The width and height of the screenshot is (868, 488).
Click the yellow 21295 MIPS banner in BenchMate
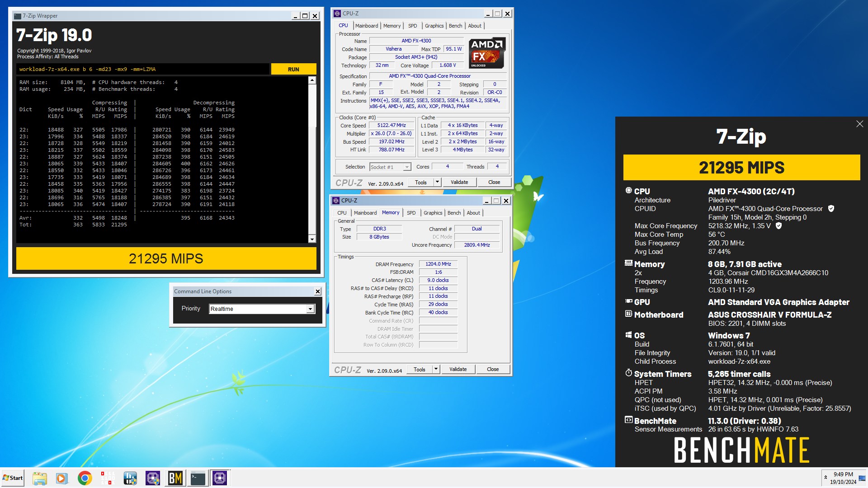click(741, 168)
